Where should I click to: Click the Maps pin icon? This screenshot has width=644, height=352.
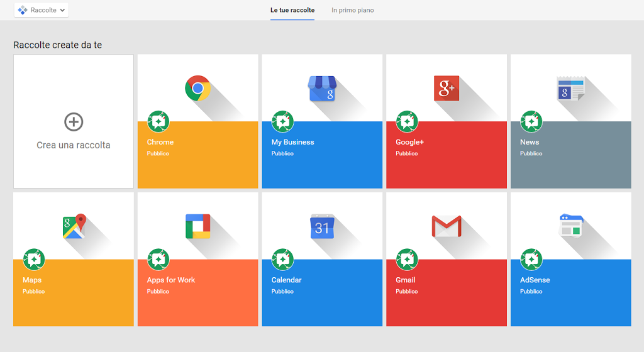click(x=74, y=226)
